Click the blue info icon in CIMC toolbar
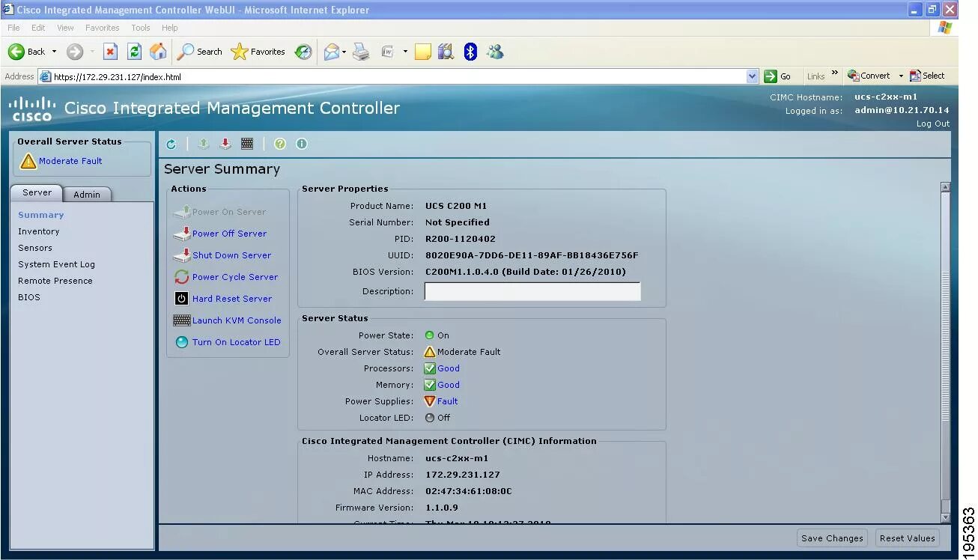This screenshot has height=560, width=978. coord(302,144)
